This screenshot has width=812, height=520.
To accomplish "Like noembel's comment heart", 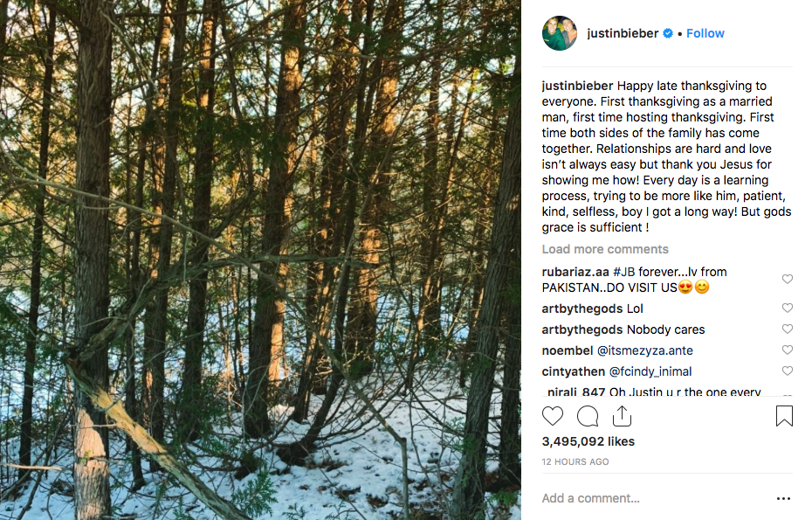I will 788,350.
